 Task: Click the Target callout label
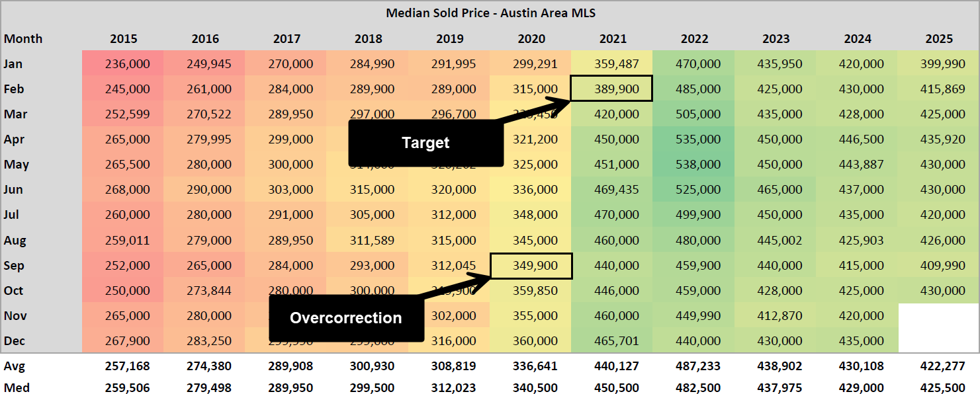(425, 143)
